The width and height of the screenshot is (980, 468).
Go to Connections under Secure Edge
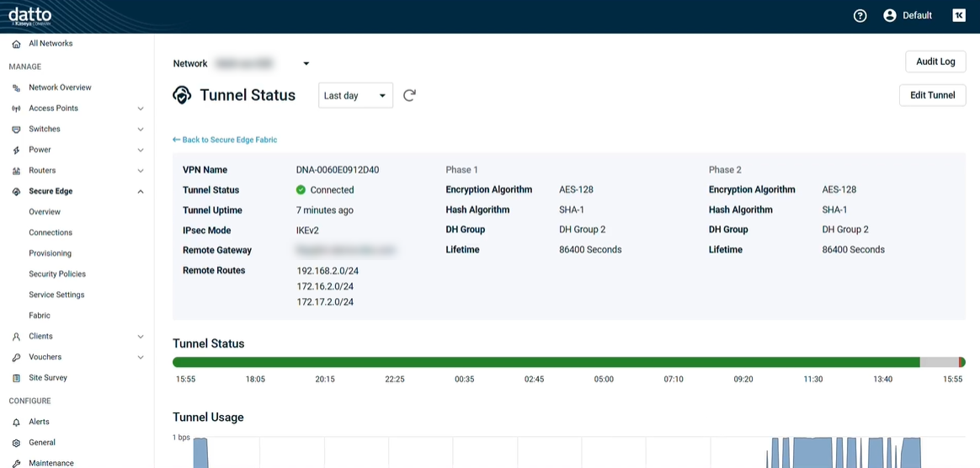click(x=51, y=232)
